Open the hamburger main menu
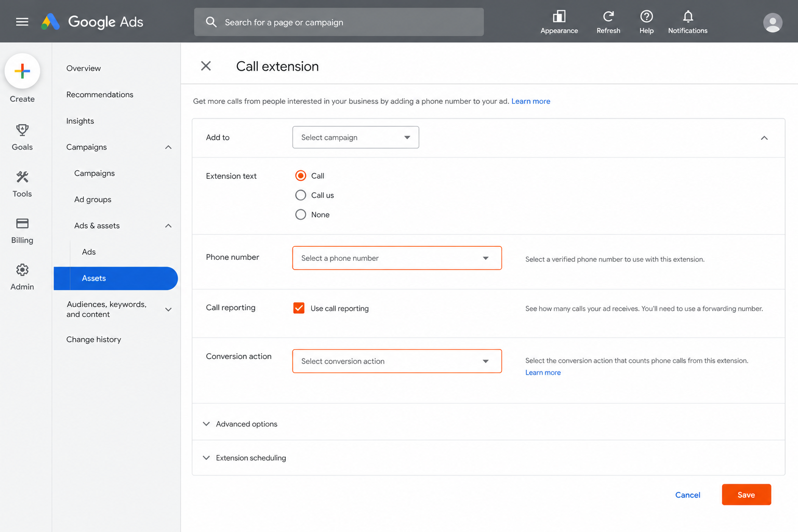The image size is (798, 532). point(22,22)
